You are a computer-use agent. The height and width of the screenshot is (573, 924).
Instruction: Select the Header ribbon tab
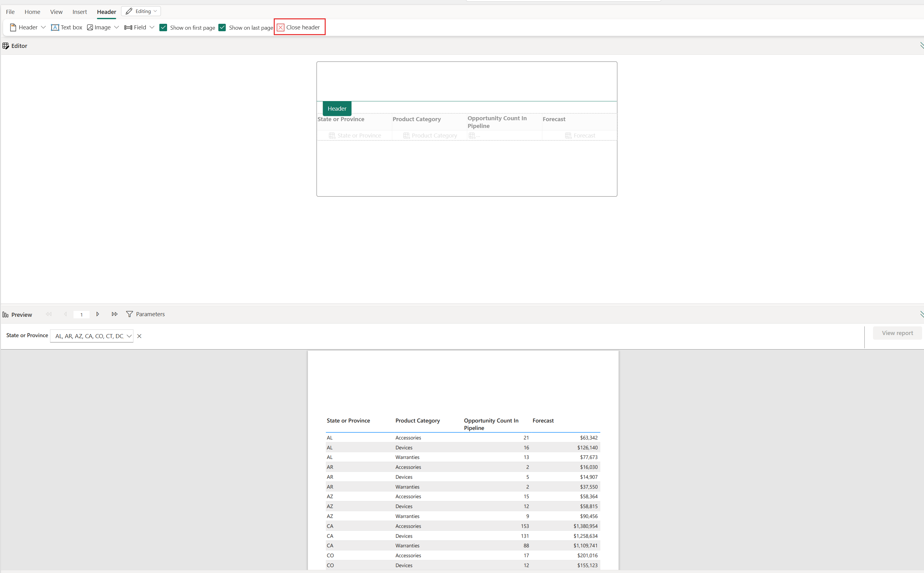tap(106, 11)
